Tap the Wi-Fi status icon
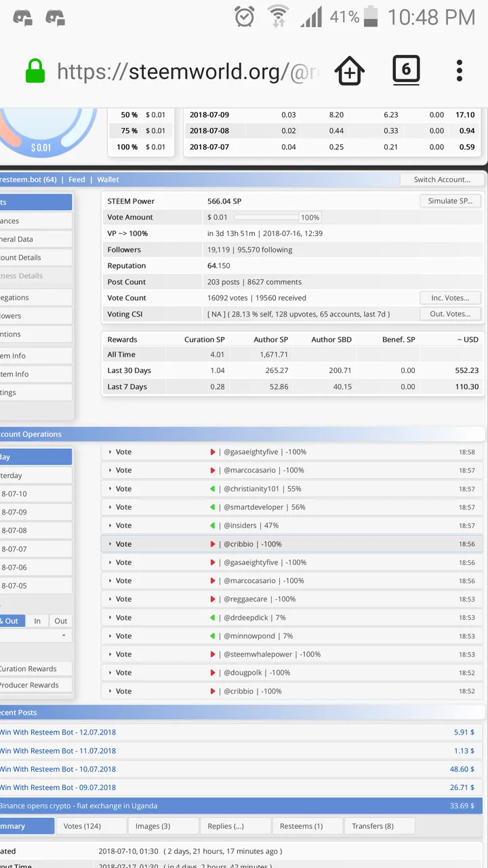The image size is (488, 868). 278,17
